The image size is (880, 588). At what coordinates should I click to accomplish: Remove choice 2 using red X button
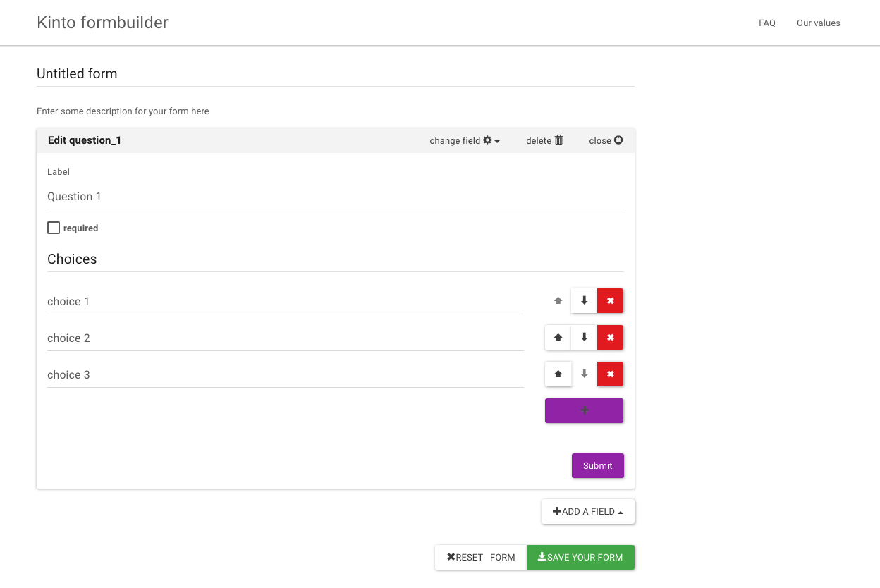[x=610, y=337]
